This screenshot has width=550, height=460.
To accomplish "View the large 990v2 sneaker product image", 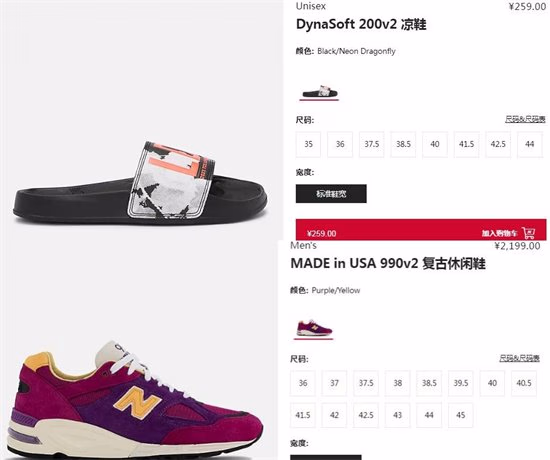I will (135, 398).
